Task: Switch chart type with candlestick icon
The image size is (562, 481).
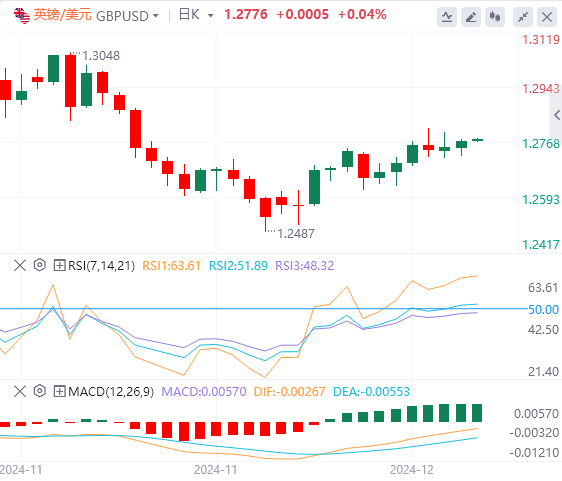Action: pyautogui.click(x=495, y=17)
